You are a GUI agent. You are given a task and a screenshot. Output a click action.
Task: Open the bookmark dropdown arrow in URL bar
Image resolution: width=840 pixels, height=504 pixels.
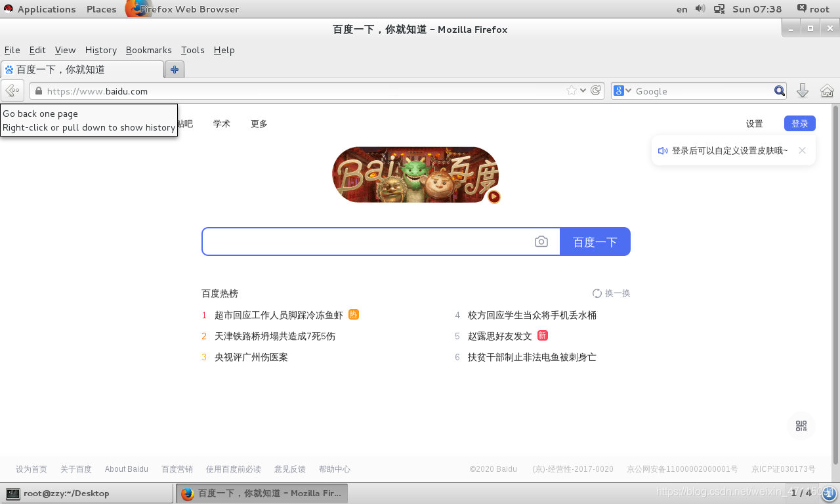click(x=583, y=91)
